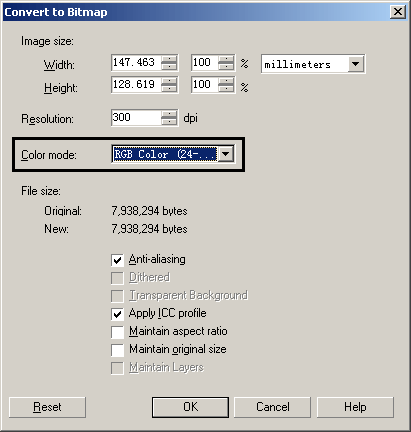The width and height of the screenshot is (411, 432).
Task: Disable the Apply ICC profile checkbox
Action: pos(117,314)
